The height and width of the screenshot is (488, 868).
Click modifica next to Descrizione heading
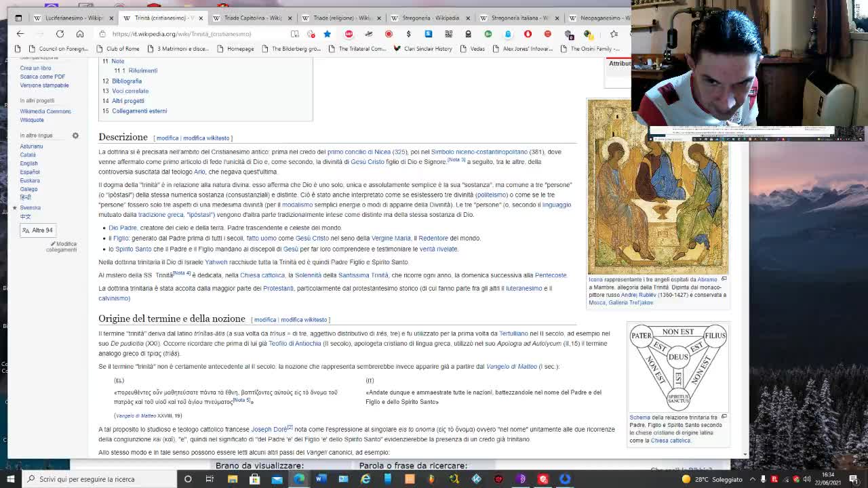[x=167, y=138]
